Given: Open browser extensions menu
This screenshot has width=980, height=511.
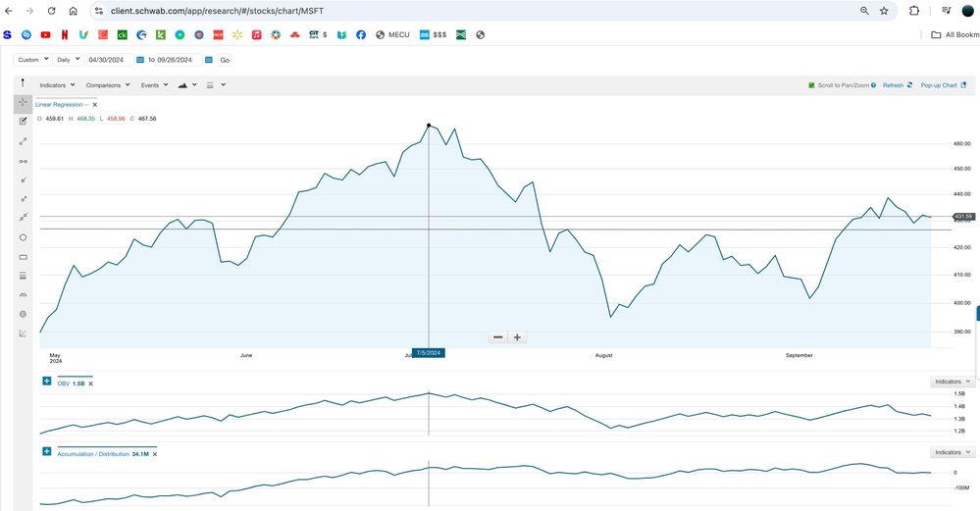Looking at the screenshot, I should 914,11.
